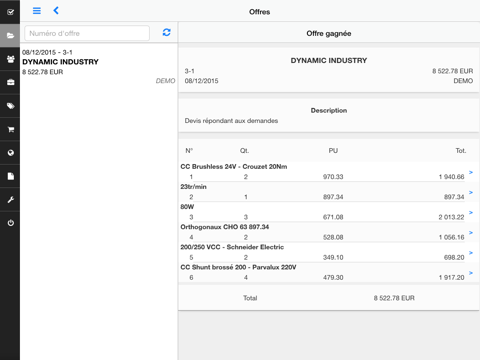Click the 671.08 unit price
The height and width of the screenshot is (360, 480).
(x=333, y=217)
